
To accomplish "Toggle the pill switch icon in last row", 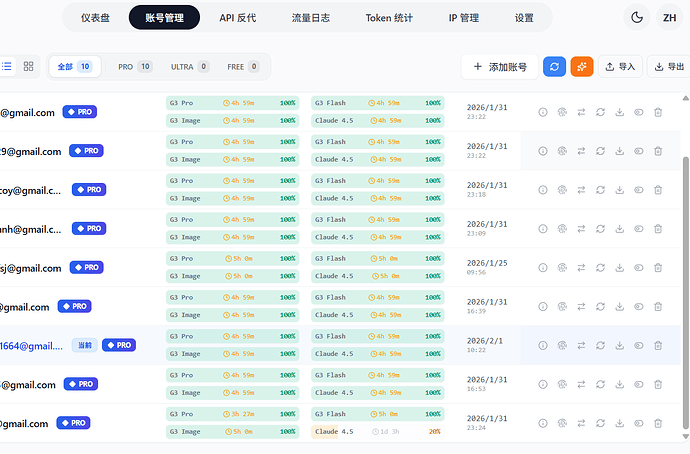I will tap(639, 423).
